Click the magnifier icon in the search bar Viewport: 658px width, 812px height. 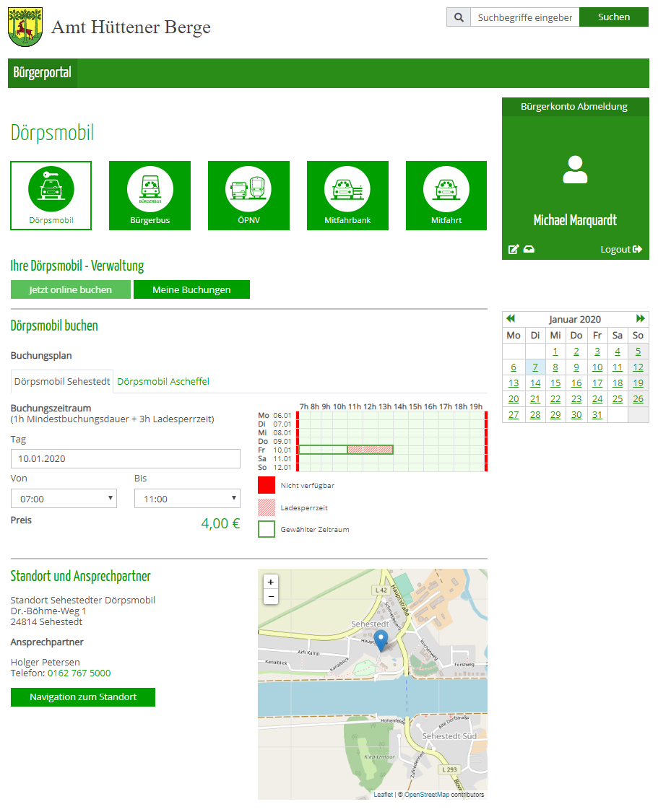[x=458, y=17]
